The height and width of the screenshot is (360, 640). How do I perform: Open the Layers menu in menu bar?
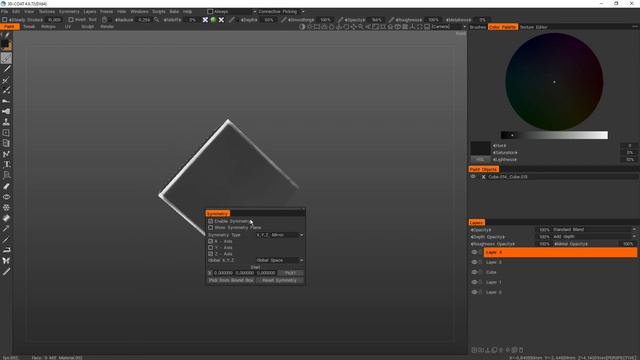tap(90, 11)
